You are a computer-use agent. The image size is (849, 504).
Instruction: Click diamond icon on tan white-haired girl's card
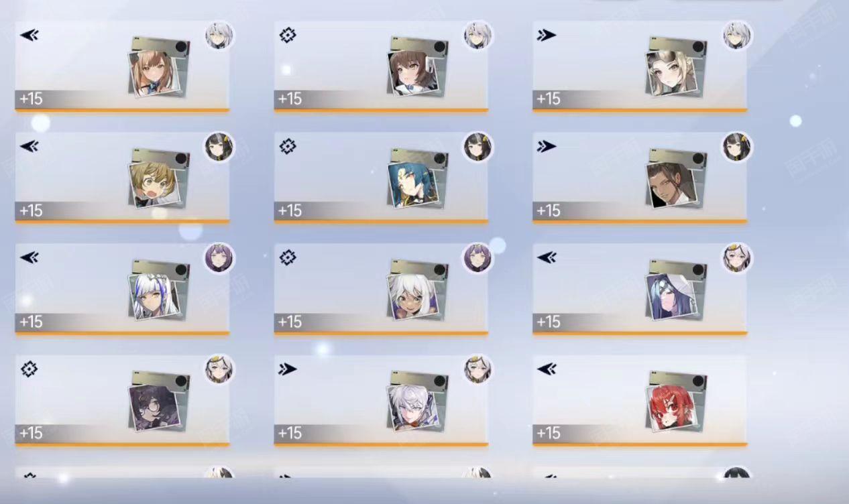pos(288,257)
